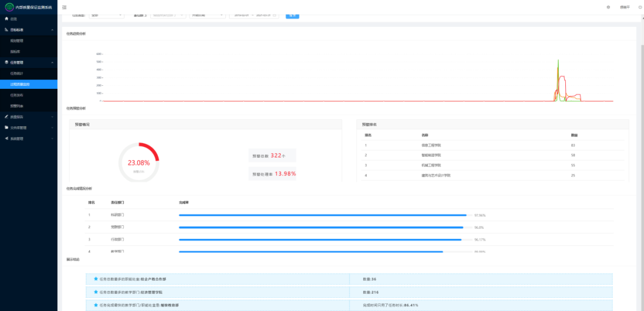
Task: Click the folder icon for 文件库管理
Action: 7,127
